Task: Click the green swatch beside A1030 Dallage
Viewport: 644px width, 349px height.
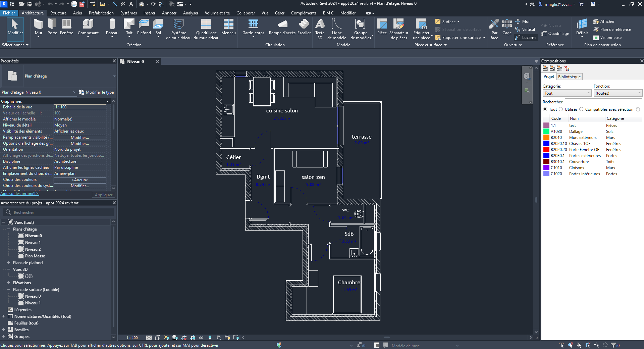Action: (546, 131)
